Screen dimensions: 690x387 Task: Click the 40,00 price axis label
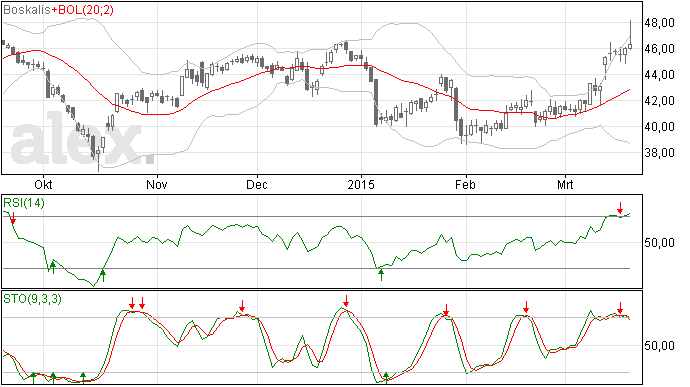click(659, 127)
